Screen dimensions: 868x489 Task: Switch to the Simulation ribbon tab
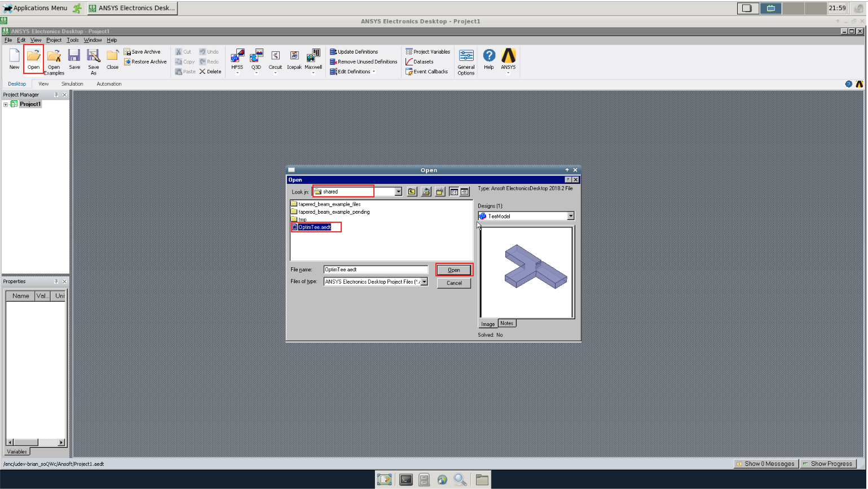pyautogui.click(x=72, y=84)
